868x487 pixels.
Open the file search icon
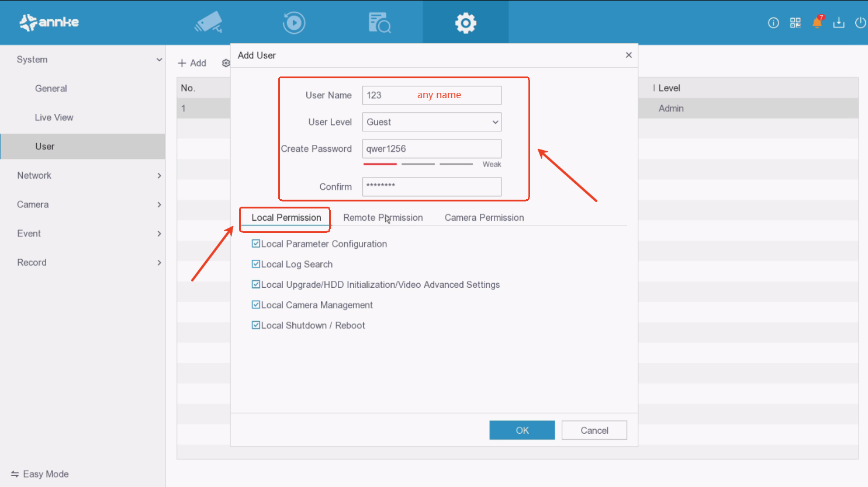[379, 23]
